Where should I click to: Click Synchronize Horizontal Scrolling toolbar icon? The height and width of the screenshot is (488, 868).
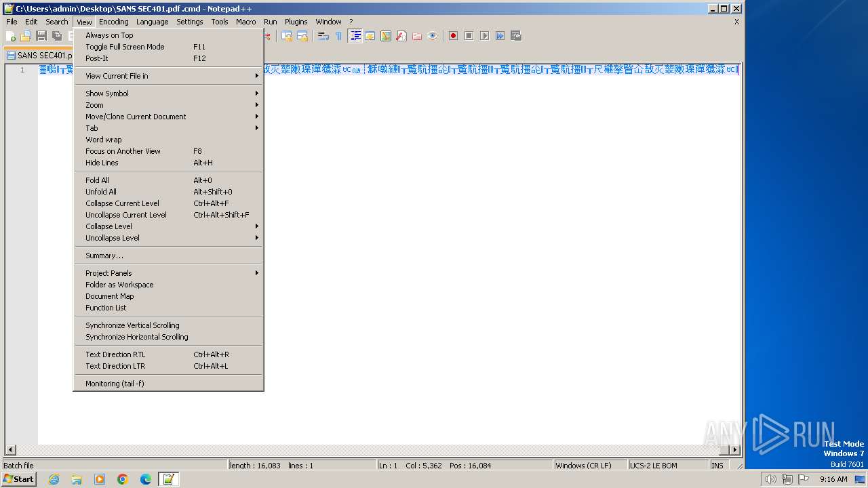302,36
